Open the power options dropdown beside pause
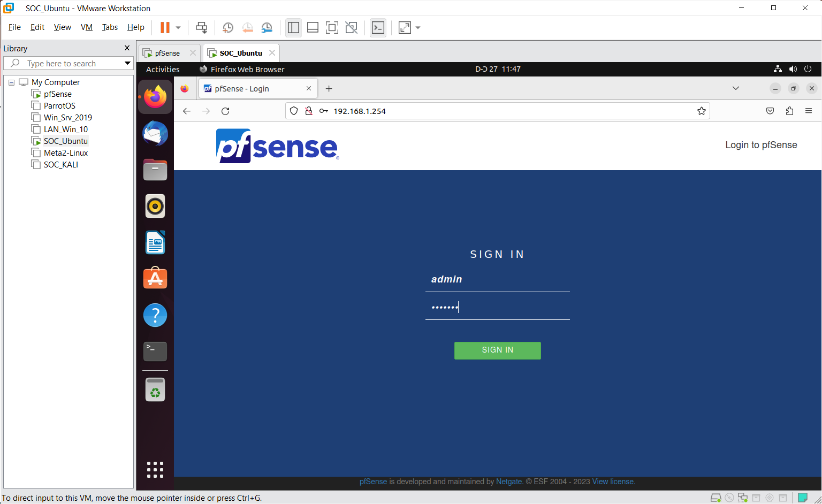The height and width of the screenshot is (504, 822). click(x=178, y=28)
